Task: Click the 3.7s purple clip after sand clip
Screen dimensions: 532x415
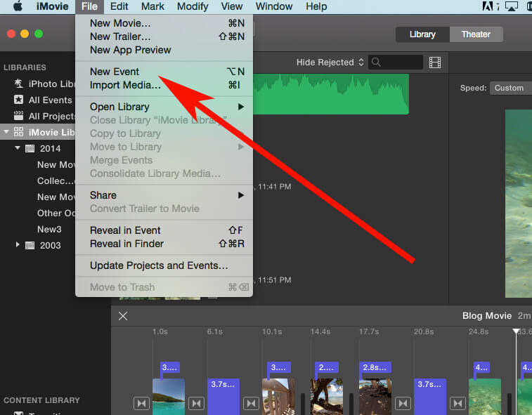Action: pyautogui.click(x=430, y=397)
